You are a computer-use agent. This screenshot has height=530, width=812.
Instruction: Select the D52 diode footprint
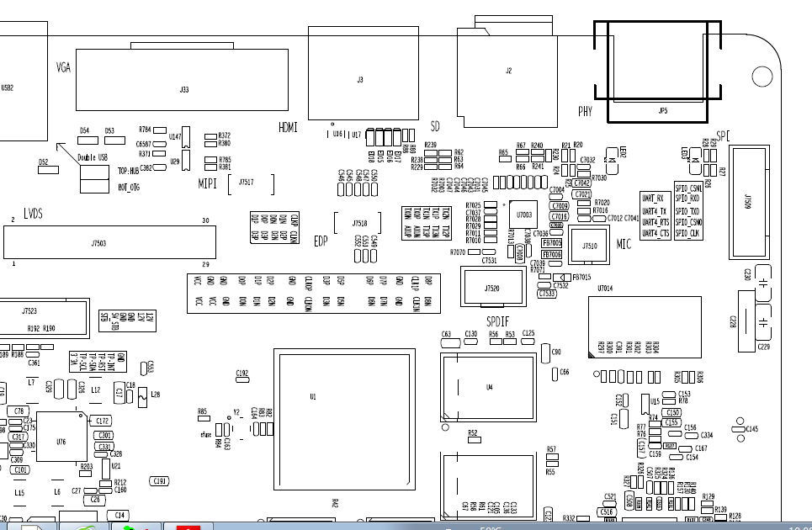[48, 170]
